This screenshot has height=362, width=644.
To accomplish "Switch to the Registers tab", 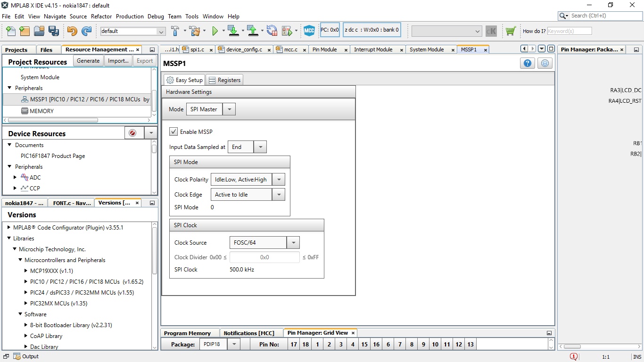I will (x=224, y=80).
